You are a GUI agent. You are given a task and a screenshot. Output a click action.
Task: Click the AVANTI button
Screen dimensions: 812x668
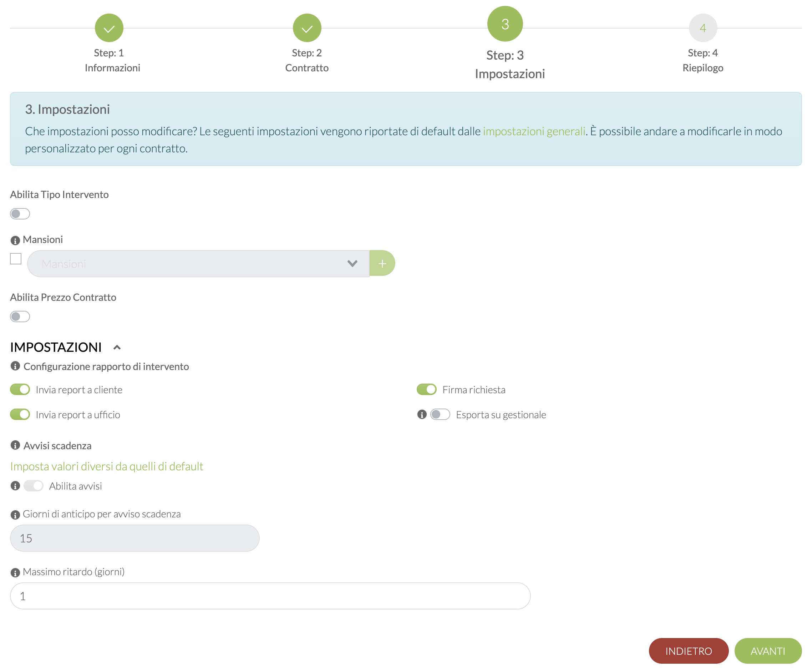point(767,651)
